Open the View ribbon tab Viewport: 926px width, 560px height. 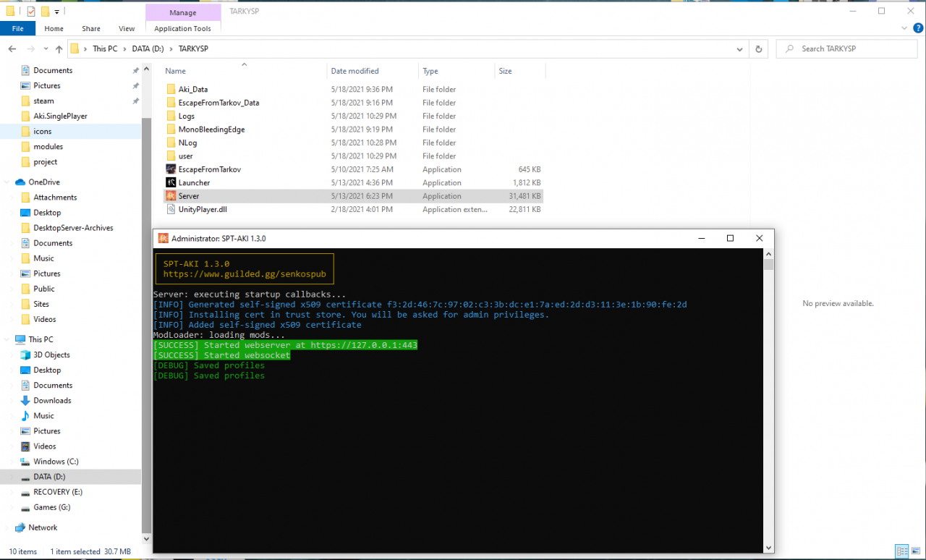click(127, 28)
